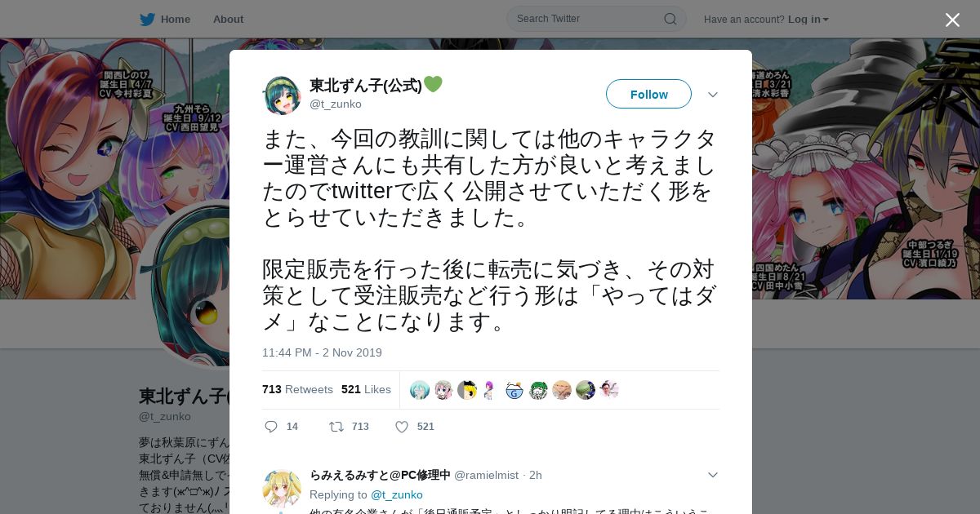
Task: Click the reply speech bubble icon
Action: [x=271, y=427]
